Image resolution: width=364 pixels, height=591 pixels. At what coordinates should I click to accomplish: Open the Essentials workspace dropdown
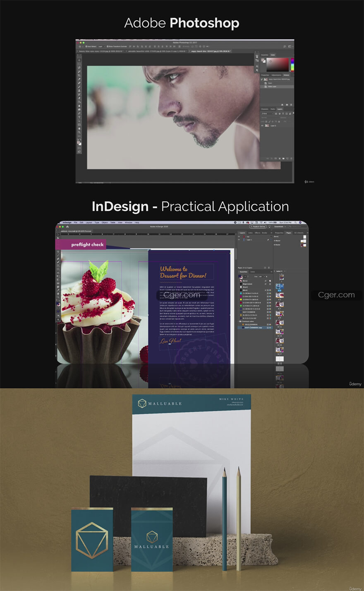280,227
